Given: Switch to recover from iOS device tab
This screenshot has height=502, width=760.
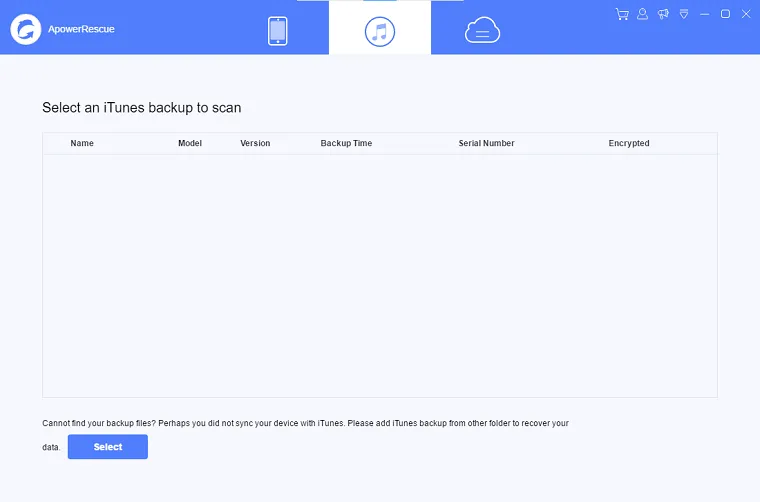Looking at the screenshot, I should pyautogui.click(x=278, y=31).
